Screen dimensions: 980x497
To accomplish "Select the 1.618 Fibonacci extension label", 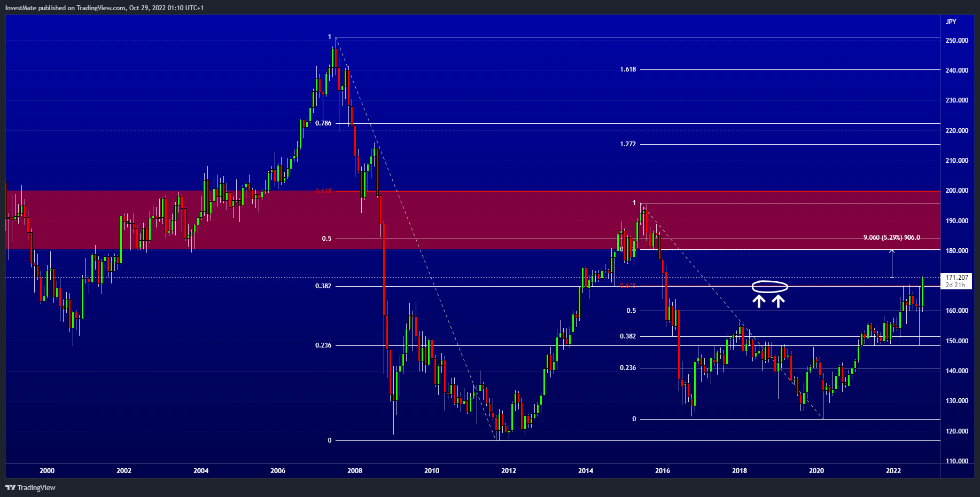I will pos(628,69).
